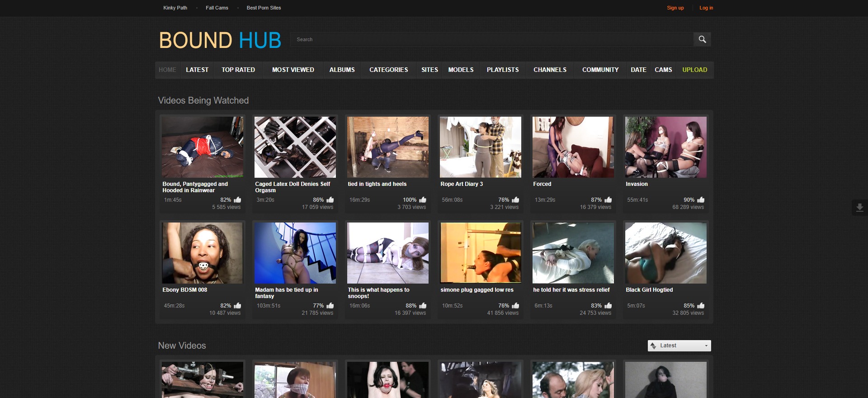Image resolution: width=868 pixels, height=398 pixels.
Task: Click thumbs-up icon next to 83% rating
Action: coord(608,306)
